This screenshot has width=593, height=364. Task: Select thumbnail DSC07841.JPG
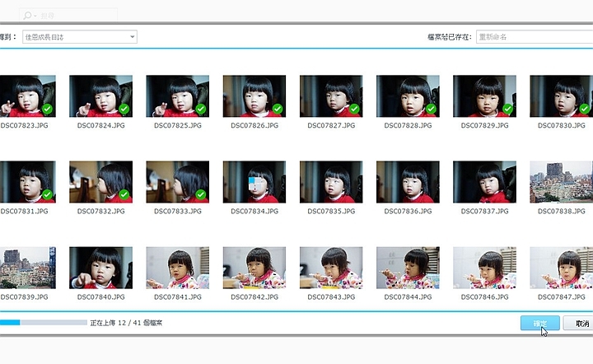178,268
